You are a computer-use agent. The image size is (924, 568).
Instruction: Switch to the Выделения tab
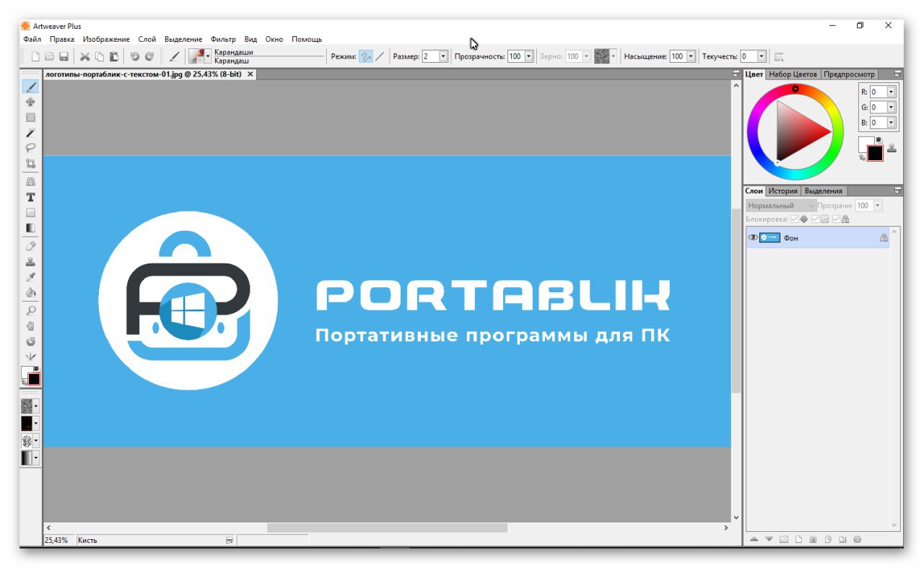[x=823, y=191]
